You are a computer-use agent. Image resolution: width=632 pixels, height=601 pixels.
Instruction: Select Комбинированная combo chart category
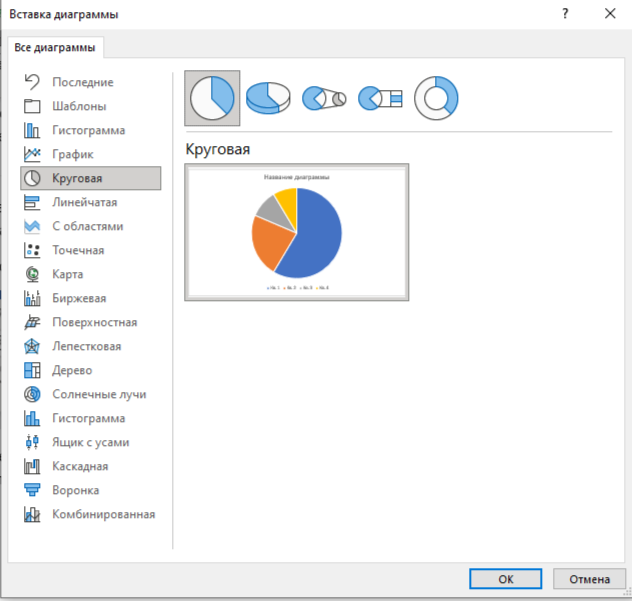103,514
